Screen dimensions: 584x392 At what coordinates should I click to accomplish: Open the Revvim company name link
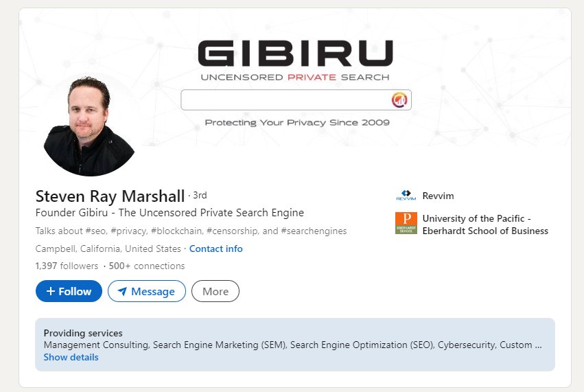[438, 196]
